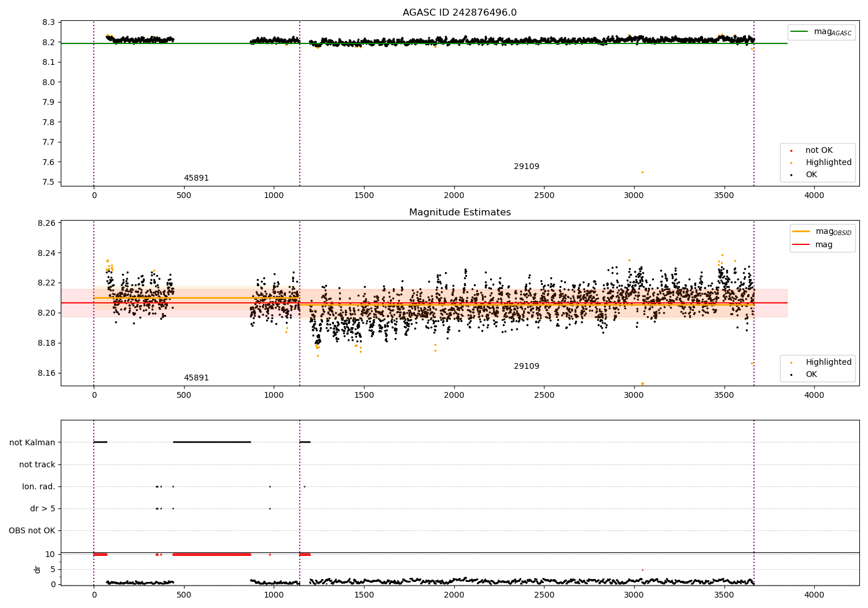Click the 'Magnitude Estimates' subplot title
Viewport: 868px width, 608px height.
(459, 213)
